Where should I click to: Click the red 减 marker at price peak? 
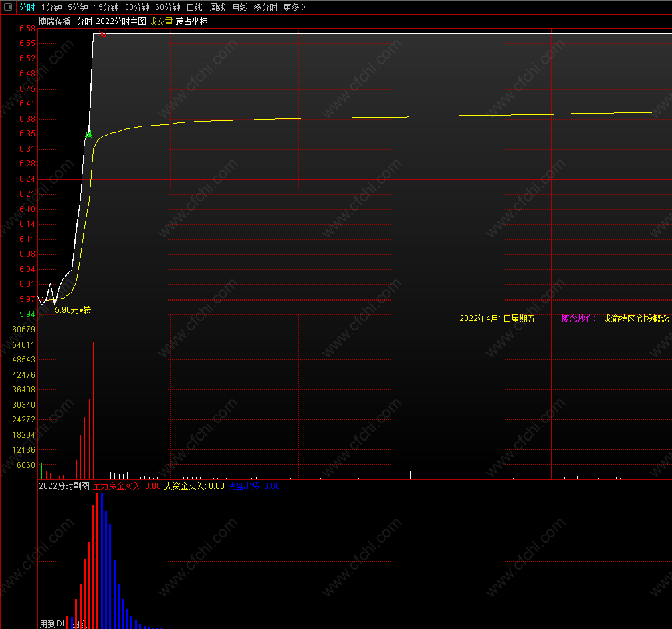point(102,33)
